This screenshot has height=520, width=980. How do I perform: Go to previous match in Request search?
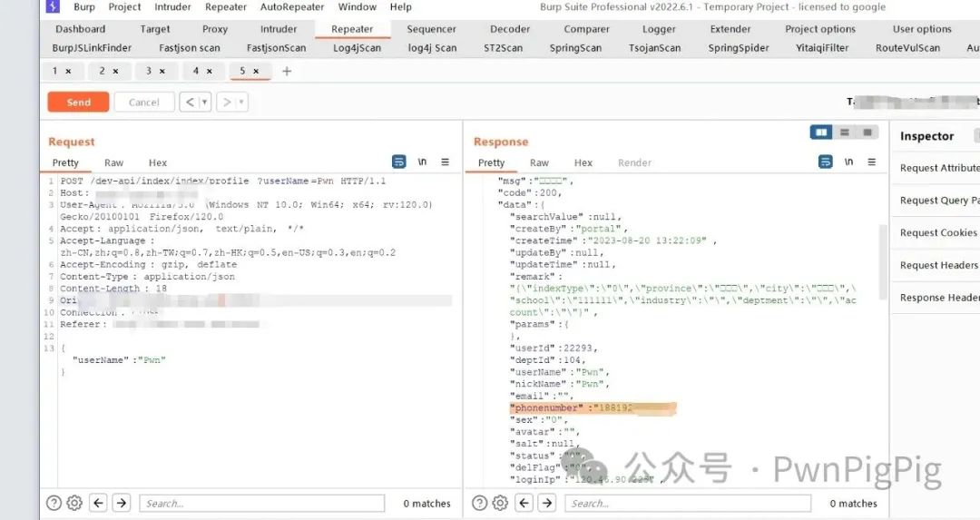[x=98, y=503]
